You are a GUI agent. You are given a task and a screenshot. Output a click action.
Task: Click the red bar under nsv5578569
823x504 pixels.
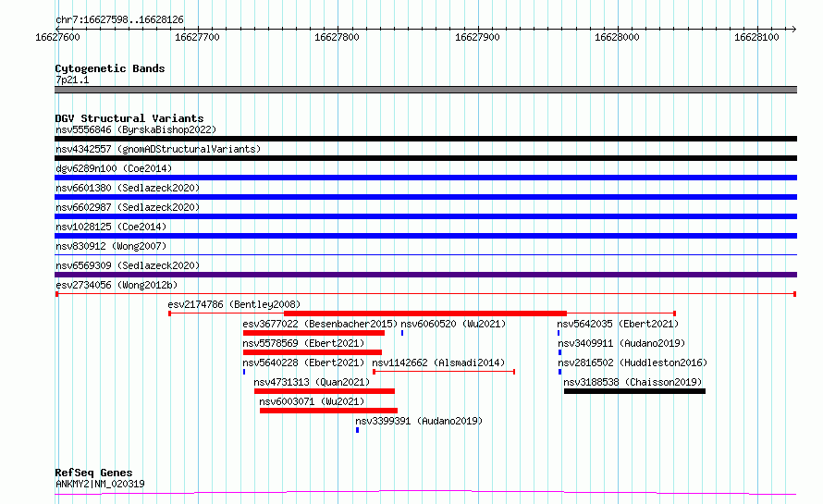click(313, 352)
